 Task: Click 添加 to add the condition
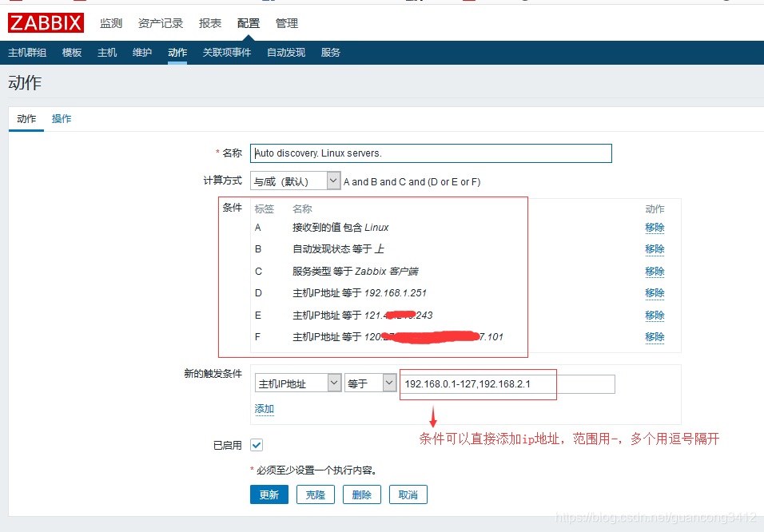[264, 409]
